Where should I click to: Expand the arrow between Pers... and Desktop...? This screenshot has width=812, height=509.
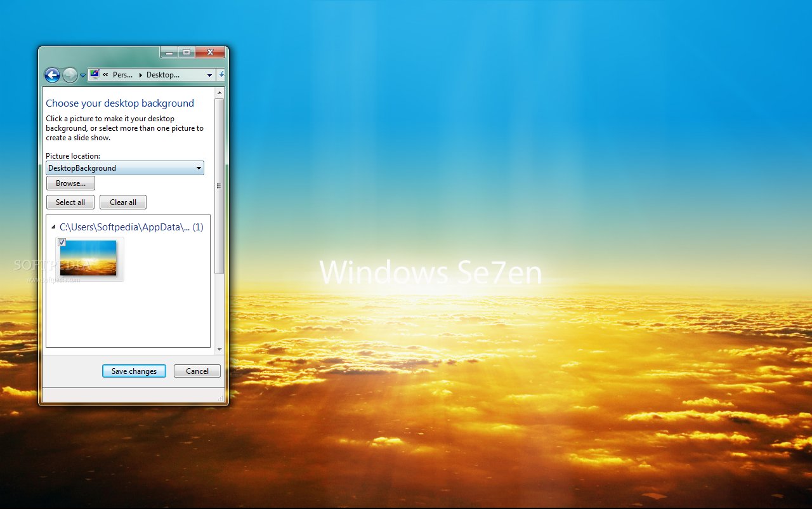click(140, 75)
